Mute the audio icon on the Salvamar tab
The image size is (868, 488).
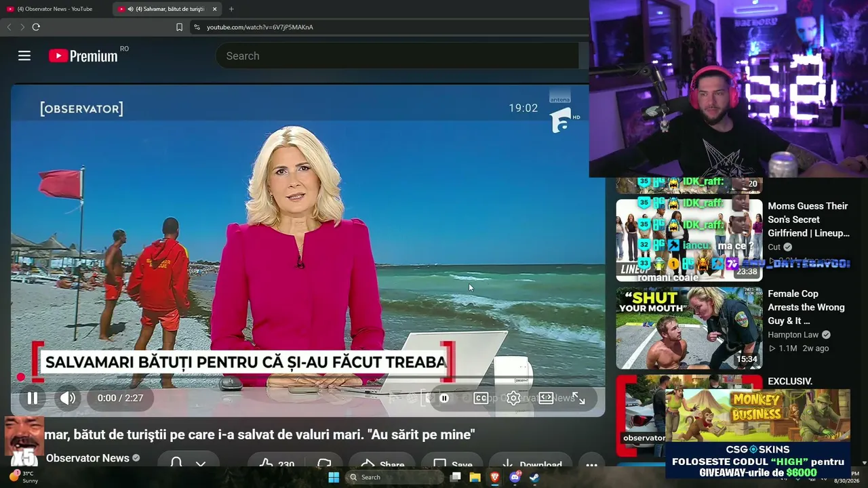[130, 9]
